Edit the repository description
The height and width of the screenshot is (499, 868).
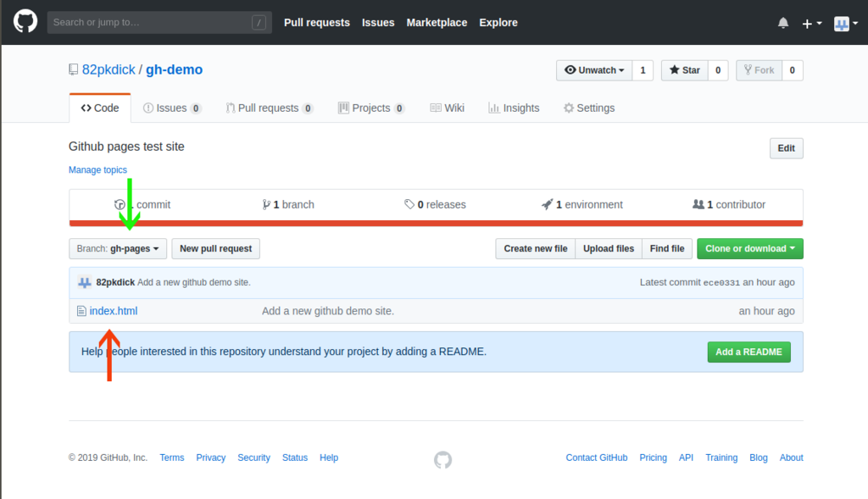pos(786,148)
